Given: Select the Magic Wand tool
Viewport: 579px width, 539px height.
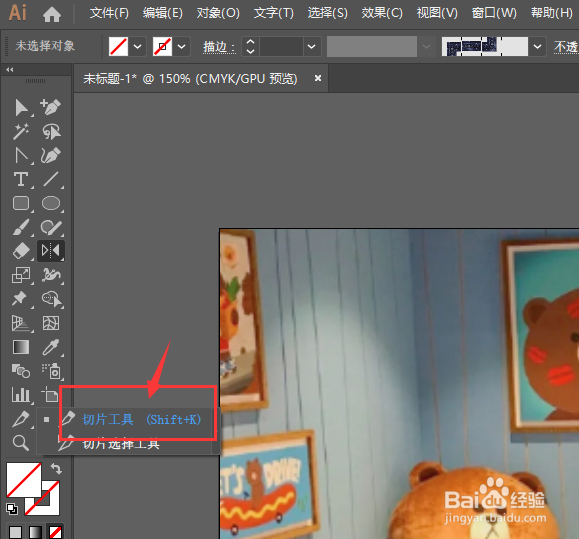Looking at the screenshot, I should click(x=21, y=131).
